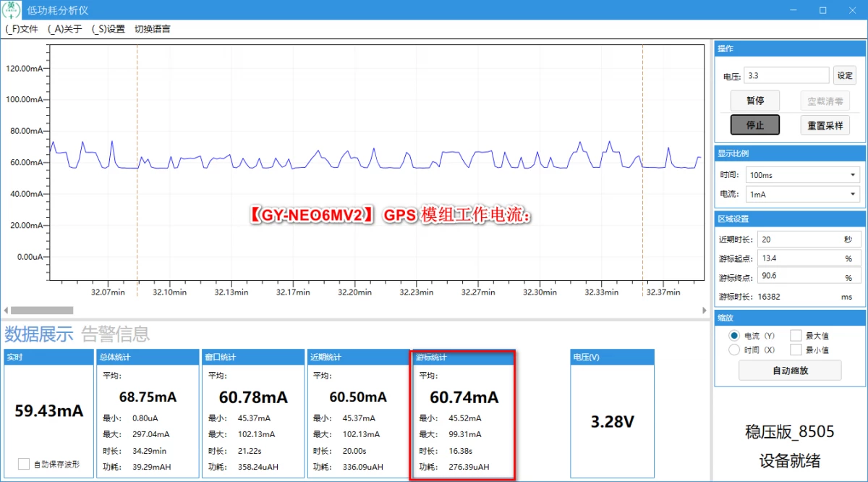This screenshot has width=868, height=482.
Task: Click the chart scrollbar right arrow
Action: tap(705, 310)
